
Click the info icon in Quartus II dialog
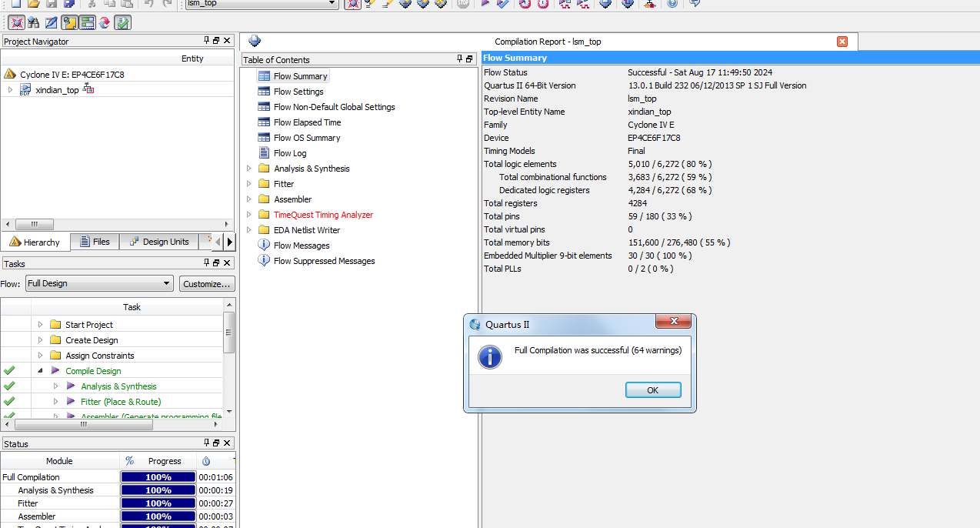[490, 357]
